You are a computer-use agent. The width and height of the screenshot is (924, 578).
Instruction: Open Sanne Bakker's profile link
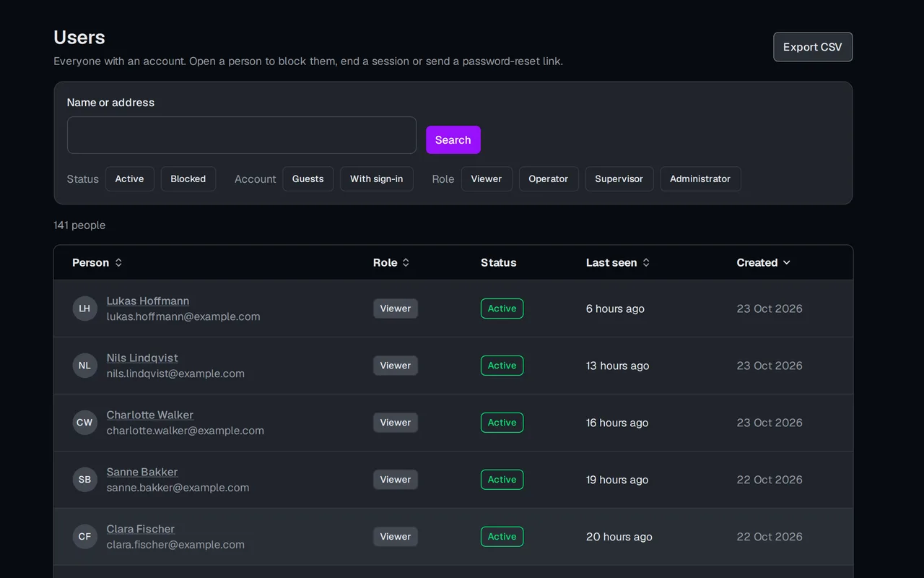[x=142, y=472]
